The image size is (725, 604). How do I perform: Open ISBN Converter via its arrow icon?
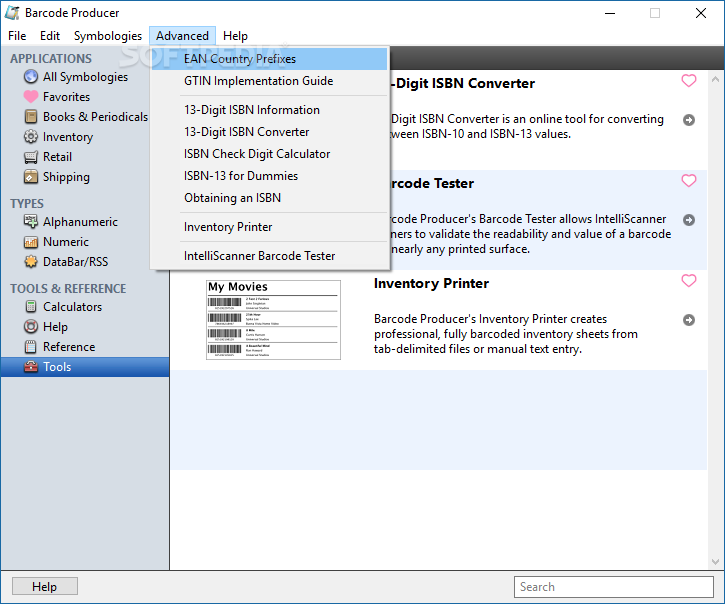point(689,120)
